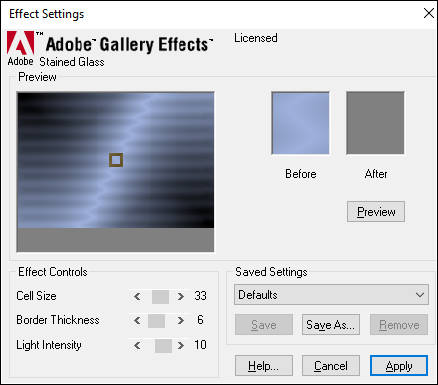The height and width of the screenshot is (385, 438).
Task: Select the Before preview thumbnail
Action: pos(300,123)
